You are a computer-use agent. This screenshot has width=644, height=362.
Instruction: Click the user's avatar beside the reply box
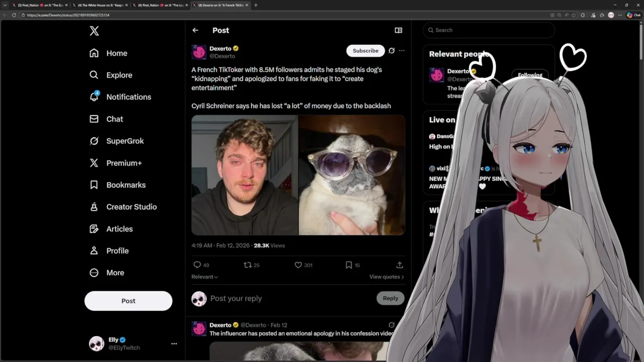pos(199,299)
